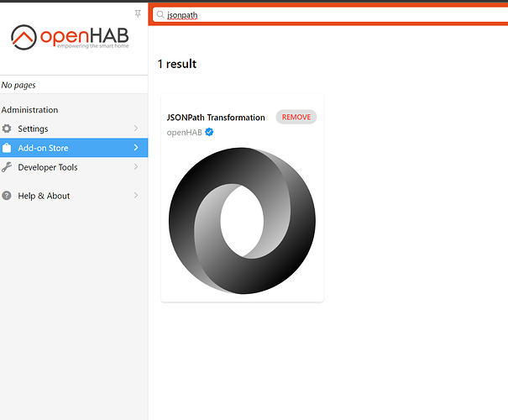Expand the Settings chevron arrow
The height and width of the screenshot is (420, 508).
click(x=136, y=129)
